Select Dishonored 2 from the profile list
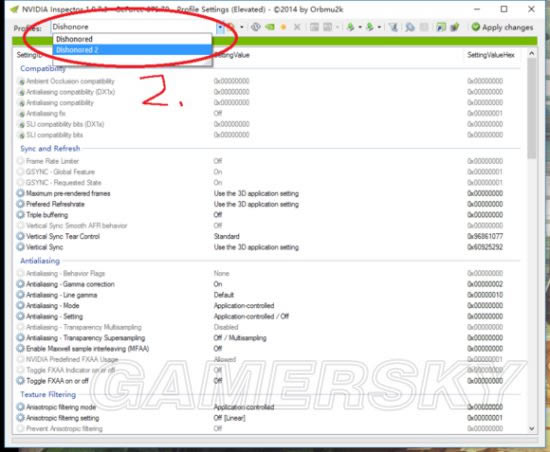 click(132, 50)
